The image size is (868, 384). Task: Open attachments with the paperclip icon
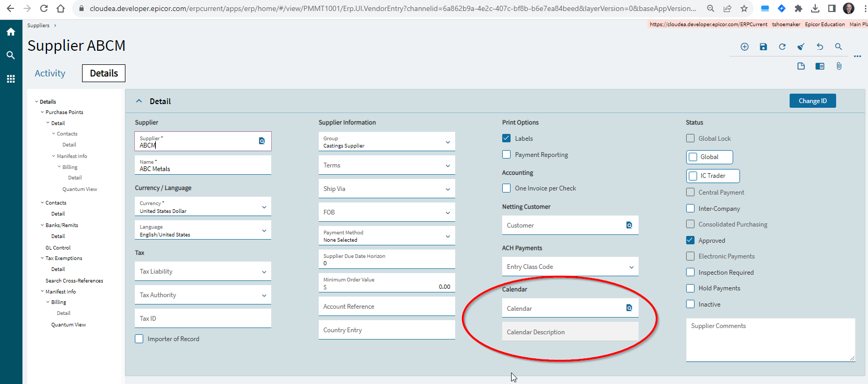(839, 66)
